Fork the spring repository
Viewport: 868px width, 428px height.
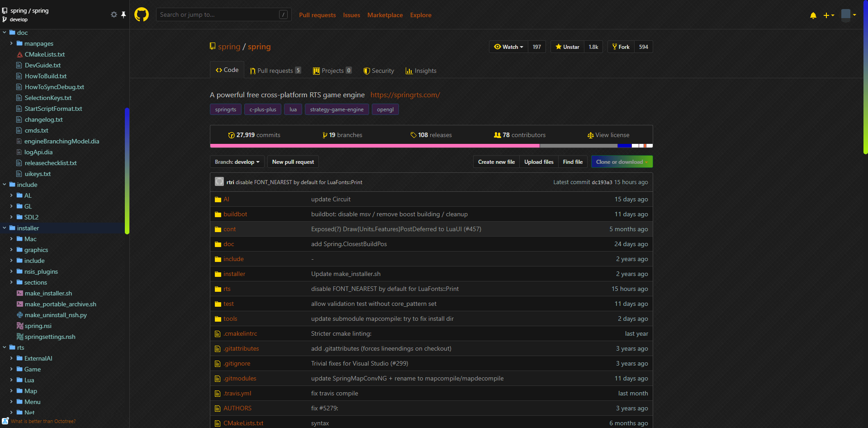(621, 47)
